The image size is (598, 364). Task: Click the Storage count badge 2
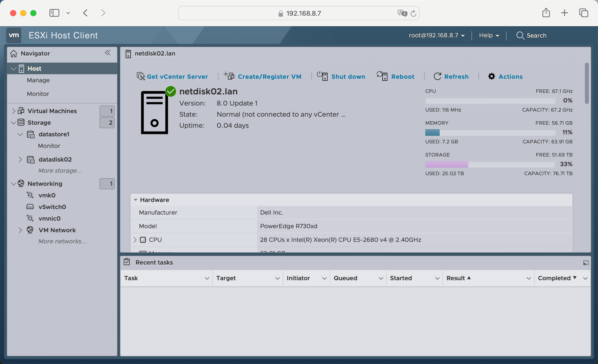click(107, 123)
